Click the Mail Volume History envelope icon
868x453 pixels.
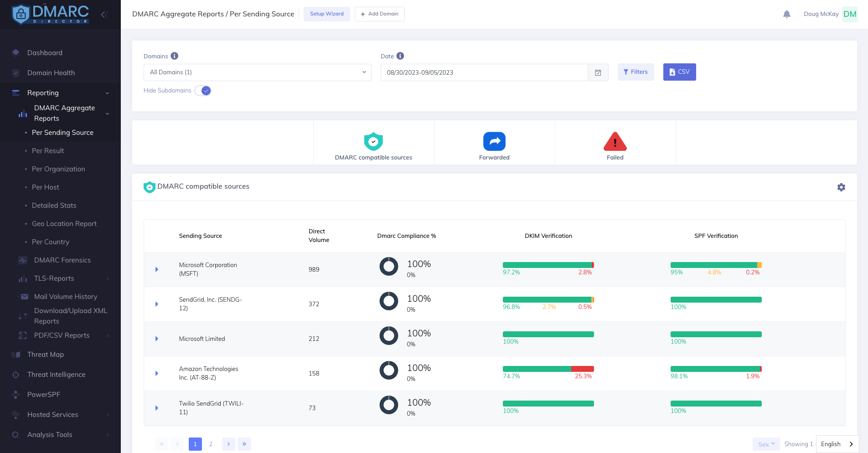[x=23, y=297]
